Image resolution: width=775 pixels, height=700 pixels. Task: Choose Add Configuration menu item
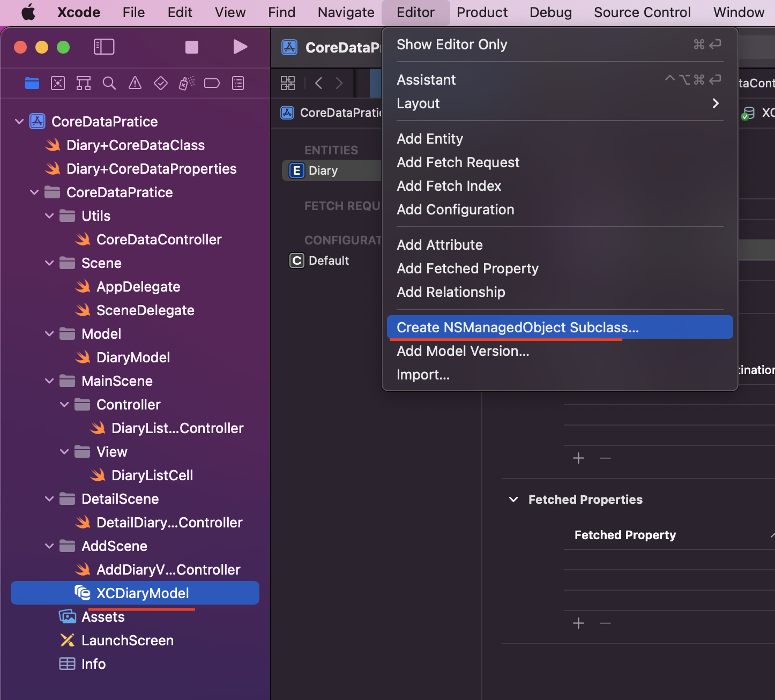tap(560, 210)
